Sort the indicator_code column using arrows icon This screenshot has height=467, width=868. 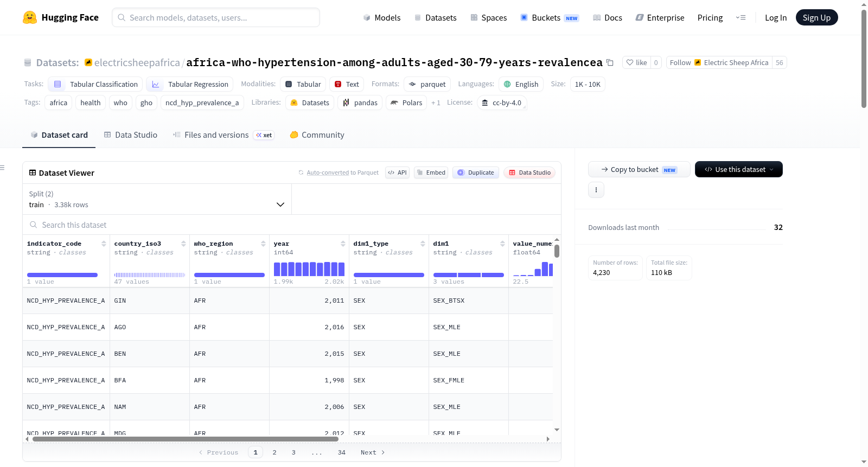104,244
